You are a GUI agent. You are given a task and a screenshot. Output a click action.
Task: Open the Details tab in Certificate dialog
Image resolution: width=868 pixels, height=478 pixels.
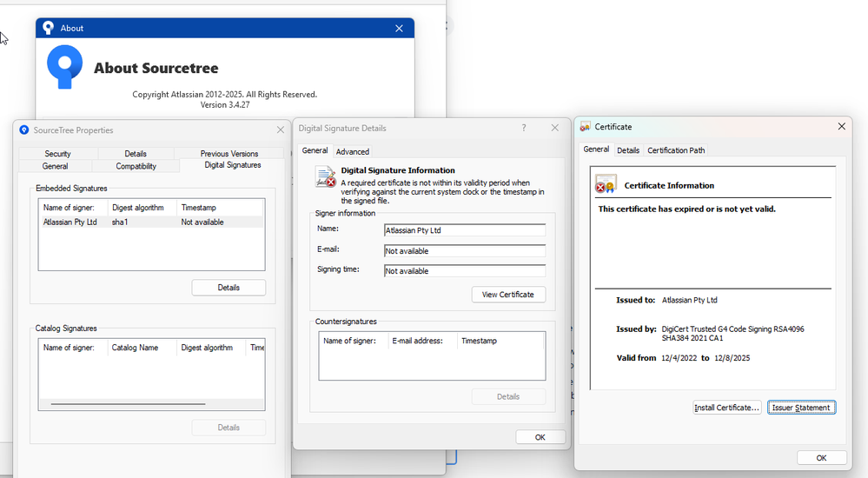(x=628, y=150)
